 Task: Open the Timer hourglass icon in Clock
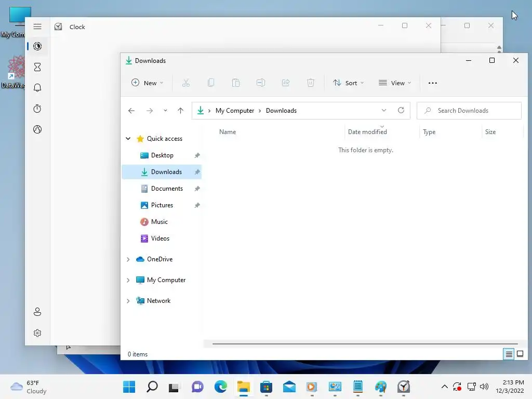pyautogui.click(x=37, y=67)
